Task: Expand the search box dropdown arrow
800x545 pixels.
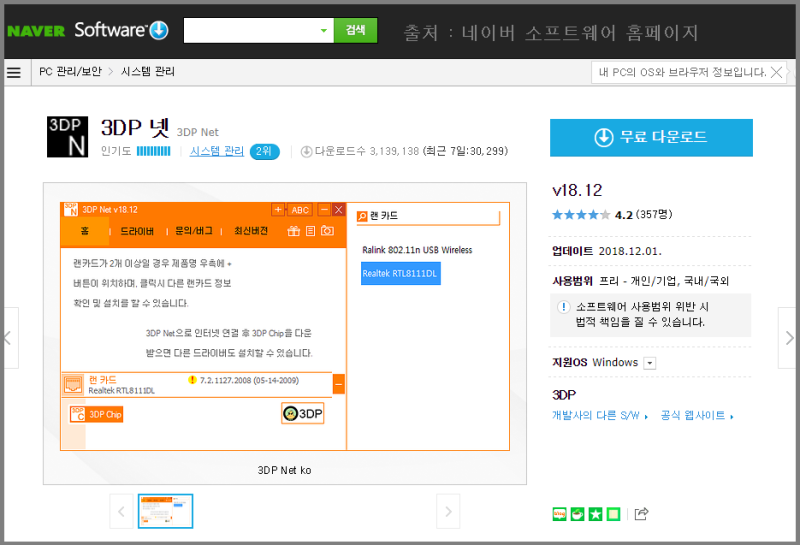Action: coord(323,31)
